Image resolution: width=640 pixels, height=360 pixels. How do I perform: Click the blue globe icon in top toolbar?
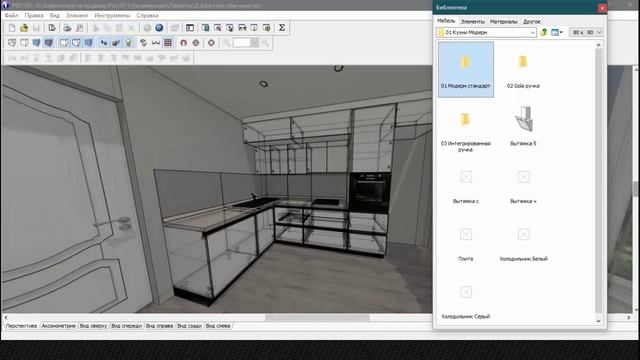pos(159,28)
